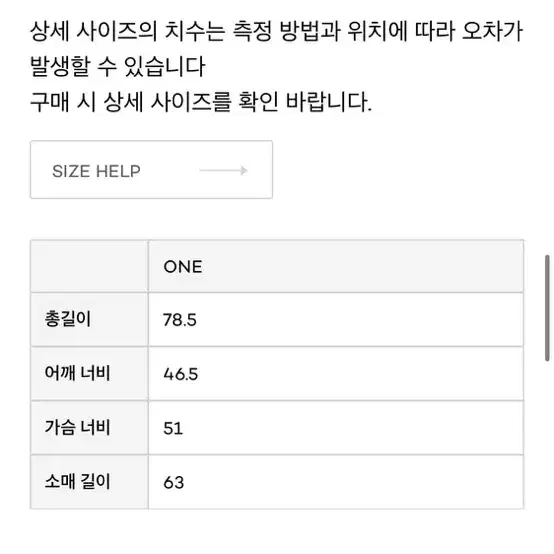554x554 pixels.
Task: Open the SIZE HELP button
Action: pos(151,170)
